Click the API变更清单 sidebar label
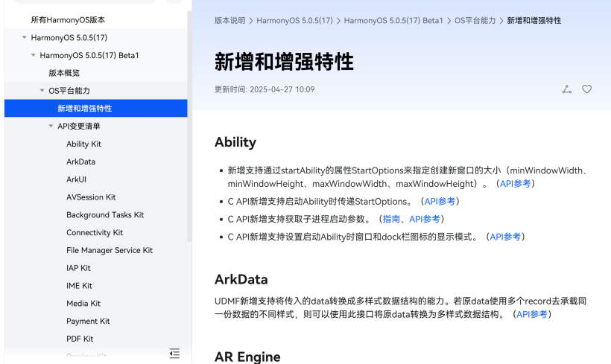Screen dimensions: 611x364 [79, 126]
